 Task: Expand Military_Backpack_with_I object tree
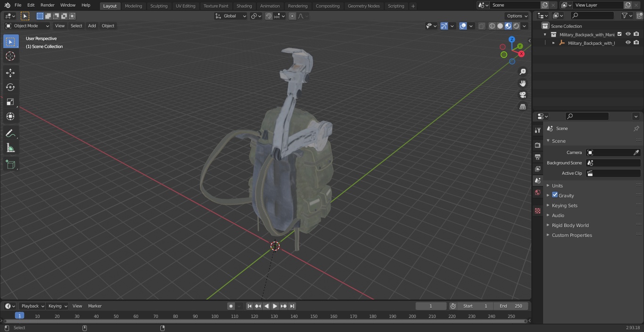coord(553,43)
